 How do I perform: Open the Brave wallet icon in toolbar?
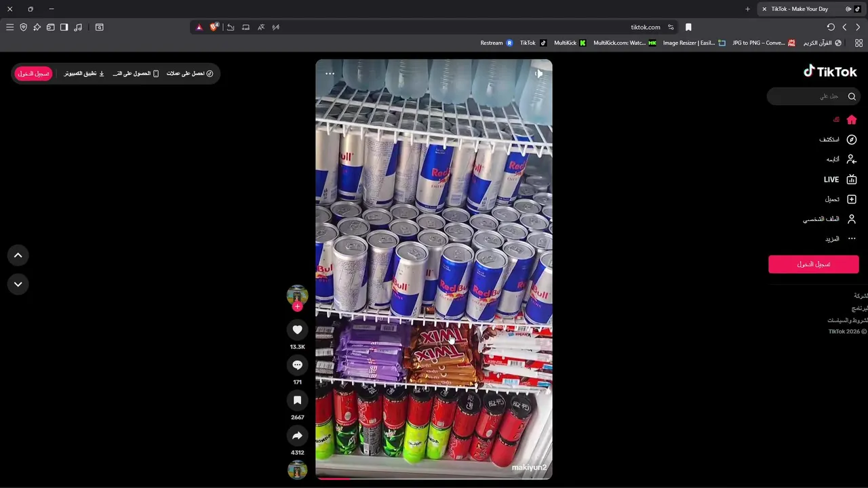(x=50, y=27)
